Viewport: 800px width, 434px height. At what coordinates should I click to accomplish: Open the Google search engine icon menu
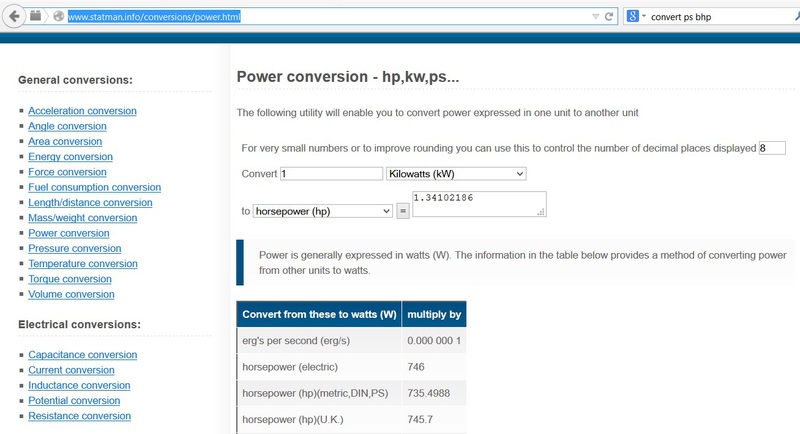point(633,16)
